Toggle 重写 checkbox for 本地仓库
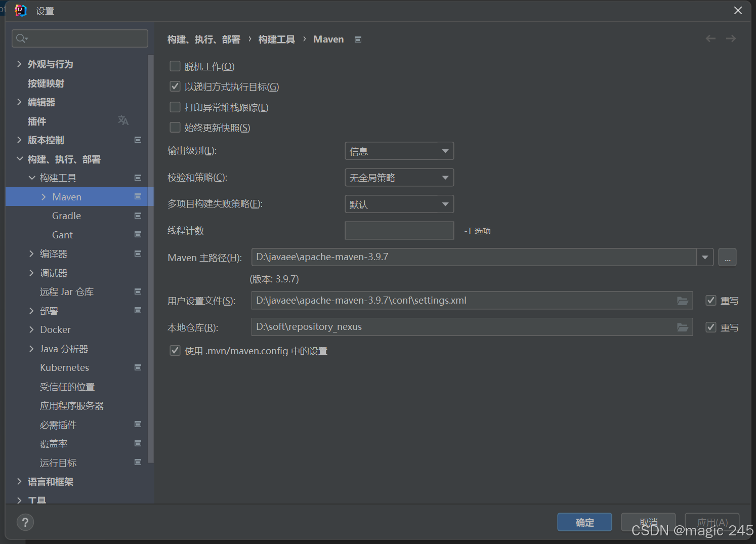This screenshot has height=544, width=756. click(711, 327)
